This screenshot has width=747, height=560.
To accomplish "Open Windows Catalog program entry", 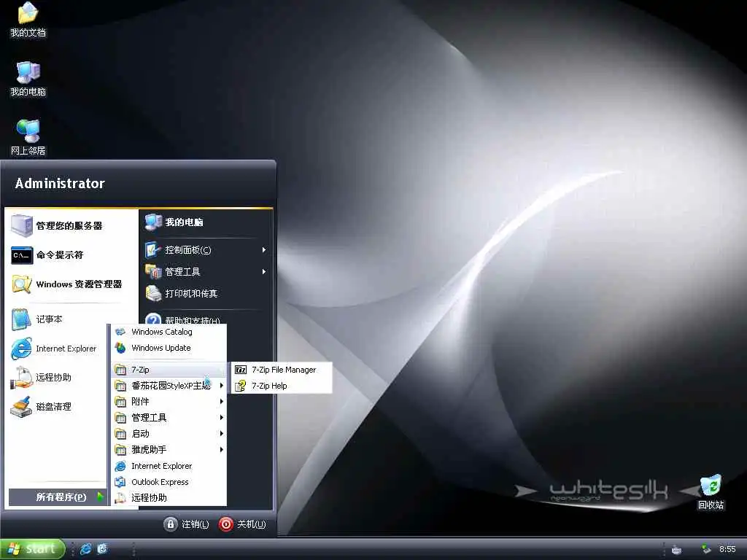I will pyautogui.click(x=169, y=332).
